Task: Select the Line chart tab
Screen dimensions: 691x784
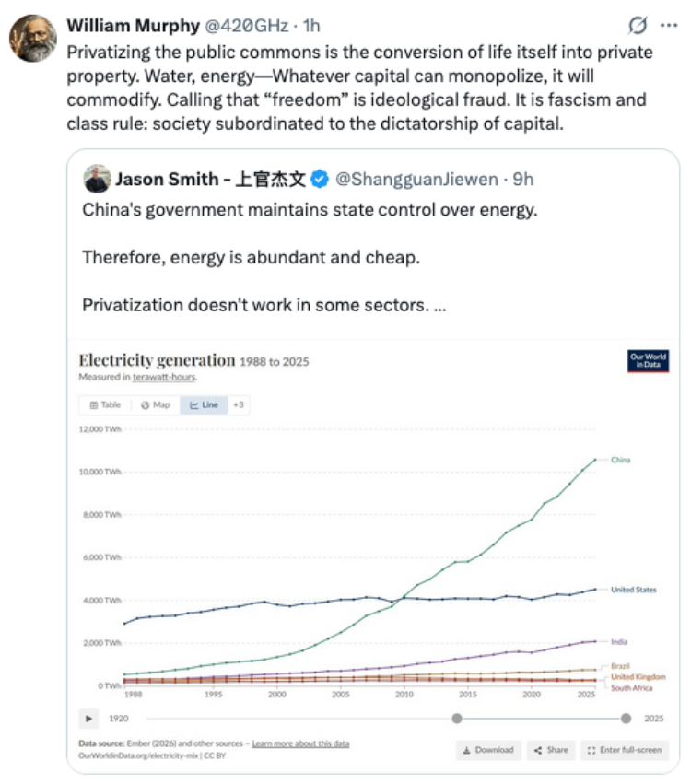Action: click(204, 405)
